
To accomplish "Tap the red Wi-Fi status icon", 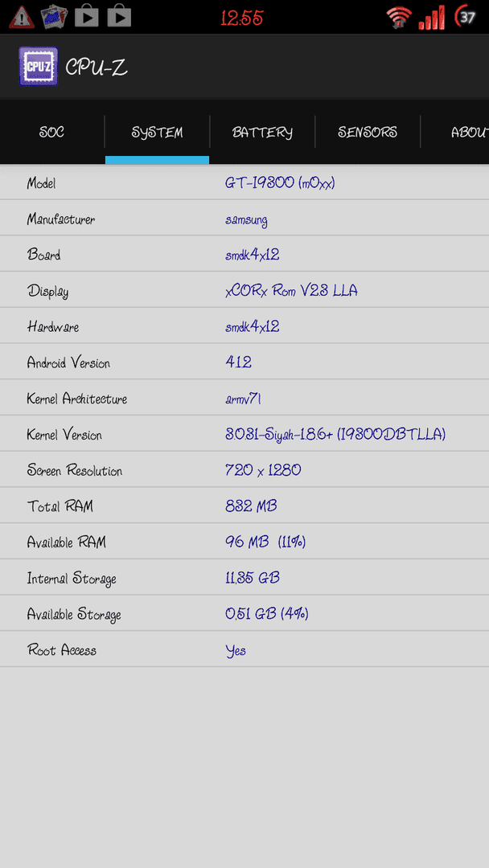I will click(399, 17).
